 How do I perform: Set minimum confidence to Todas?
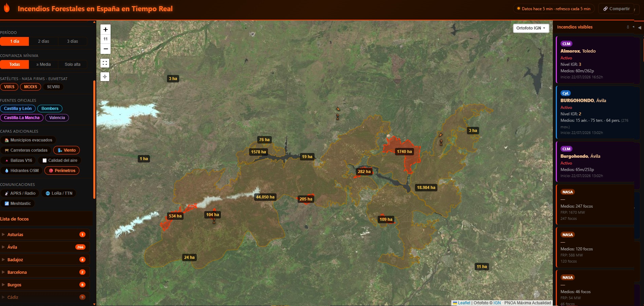pos(15,64)
